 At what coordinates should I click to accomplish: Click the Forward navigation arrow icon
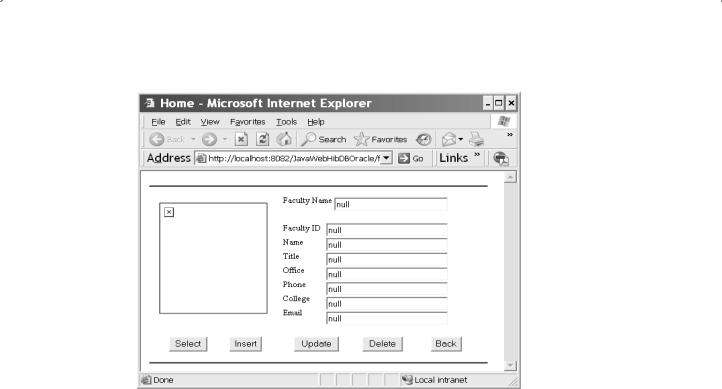click(209, 139)
